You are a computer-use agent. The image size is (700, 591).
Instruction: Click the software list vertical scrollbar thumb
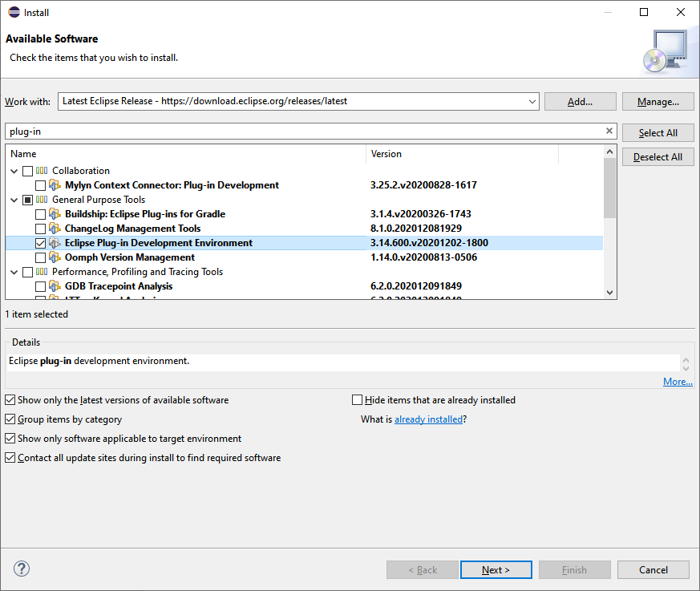tap(610, 188)
